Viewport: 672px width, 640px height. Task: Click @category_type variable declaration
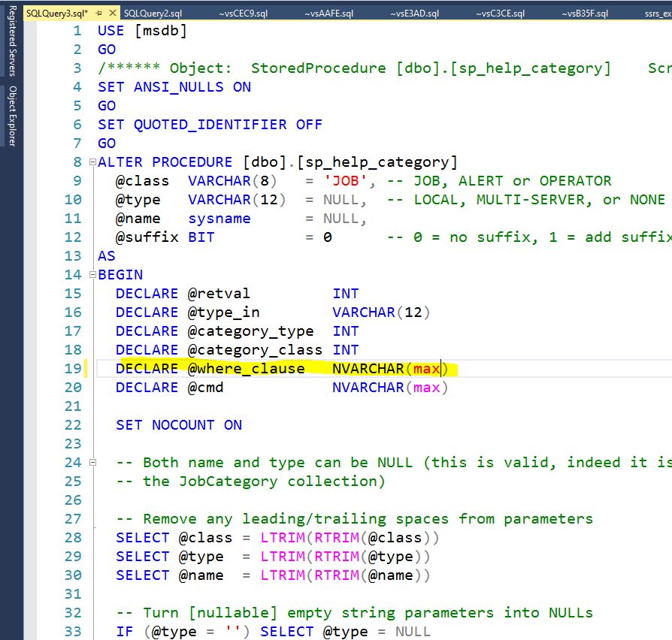pos(250,331)
